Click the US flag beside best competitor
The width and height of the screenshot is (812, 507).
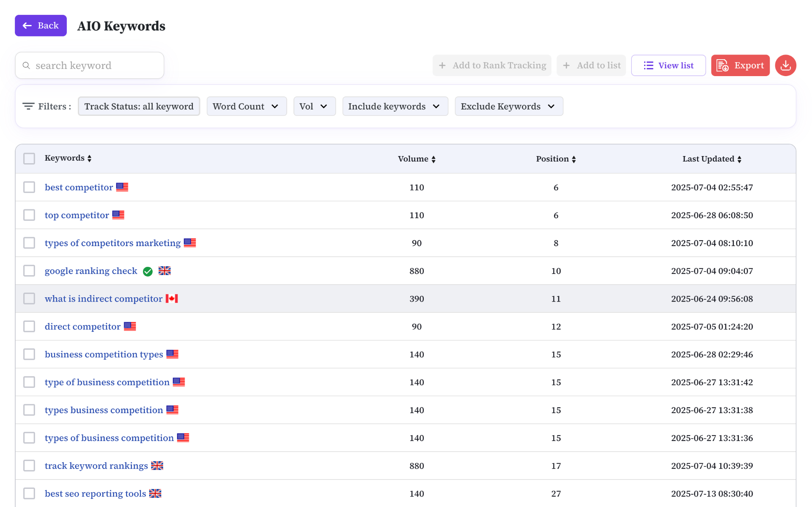coord(122,187)
